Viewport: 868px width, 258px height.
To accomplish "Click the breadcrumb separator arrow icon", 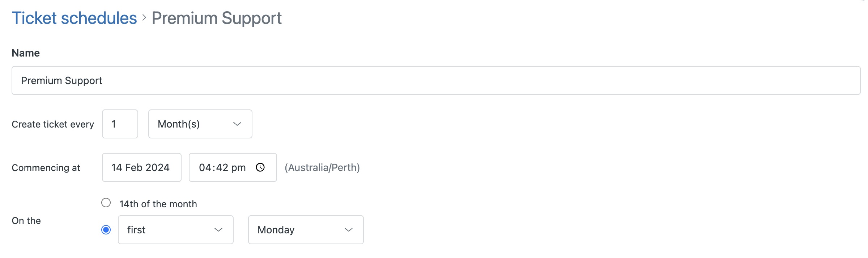I will pos(144,17).
